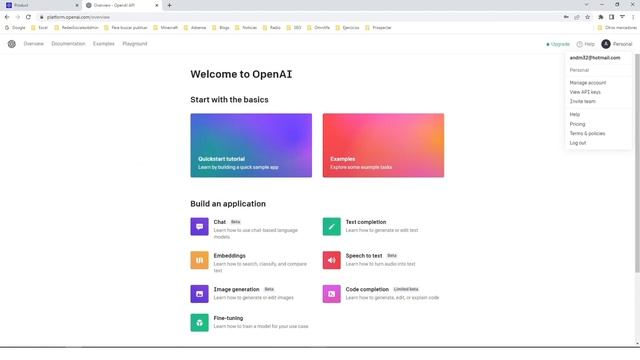Click the share page icon in address bar
The width and height of the screenshot is (640, 360).
[x=577, y=17]
